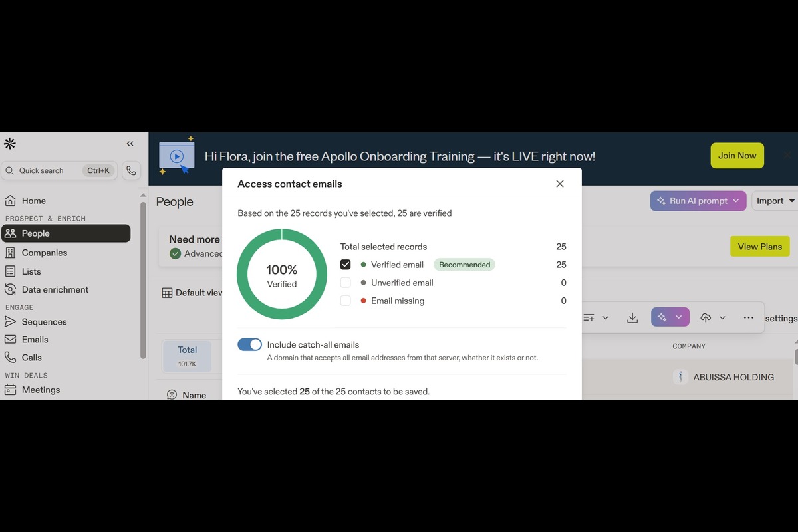The width and height of the screenshot is (798, 532).
Task: Click the purple AI sparkle icon in the toolbar
Action: pyautogui.click(x=662, y=317)
